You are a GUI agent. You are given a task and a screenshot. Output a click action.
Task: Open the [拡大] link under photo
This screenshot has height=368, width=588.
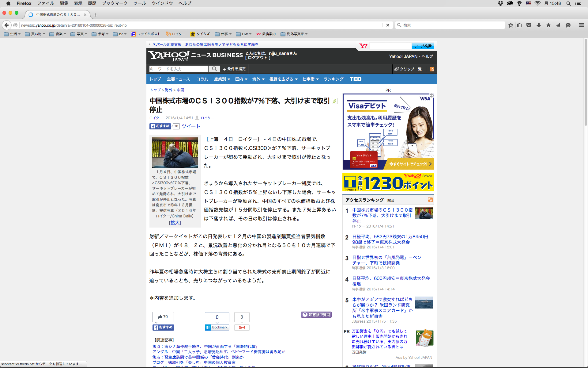(x=175, y=223)
